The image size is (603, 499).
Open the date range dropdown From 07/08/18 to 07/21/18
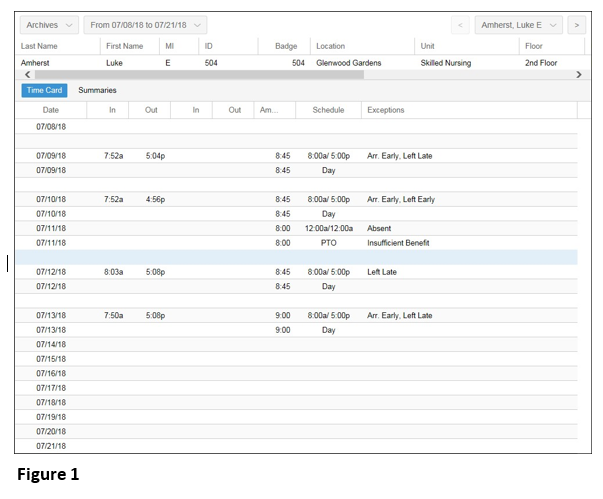pyautogui.click(x=145, y=25)
